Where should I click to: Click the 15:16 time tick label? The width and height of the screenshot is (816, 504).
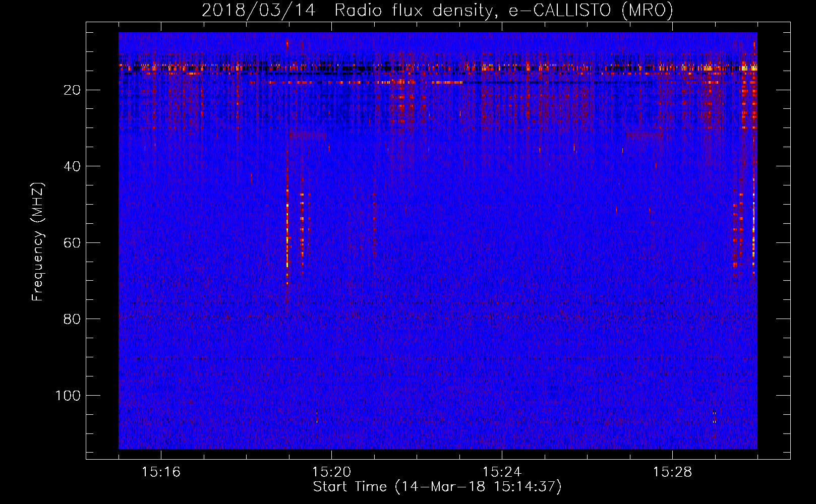tap(161, 472)
